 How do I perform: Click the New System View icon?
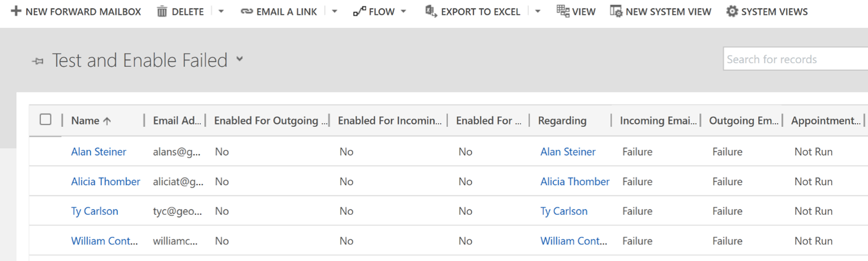coord(616,11)
